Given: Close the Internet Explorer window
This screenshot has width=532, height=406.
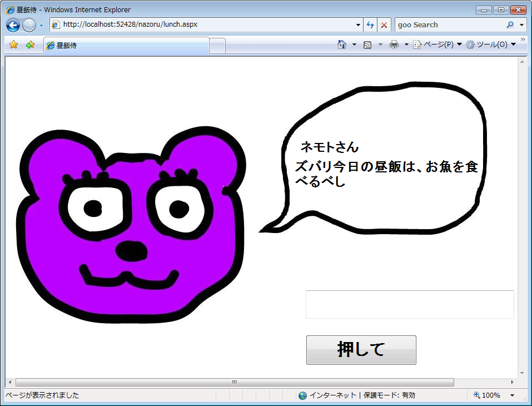Looking at the screenshot, I should pos(518,10).
